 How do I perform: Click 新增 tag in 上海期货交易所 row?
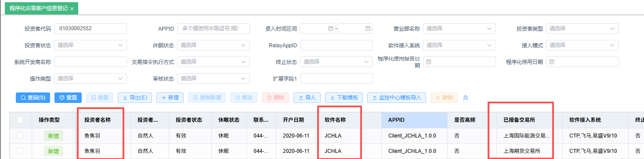53,151
